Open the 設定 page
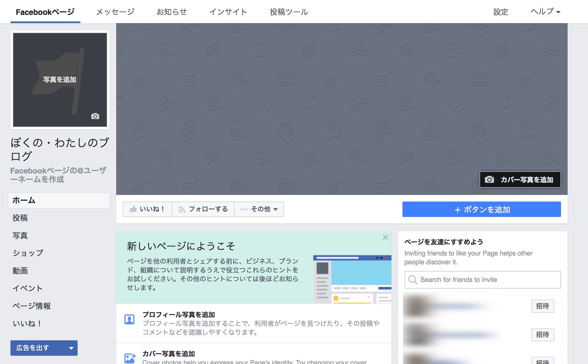 (x=500, y=12)
